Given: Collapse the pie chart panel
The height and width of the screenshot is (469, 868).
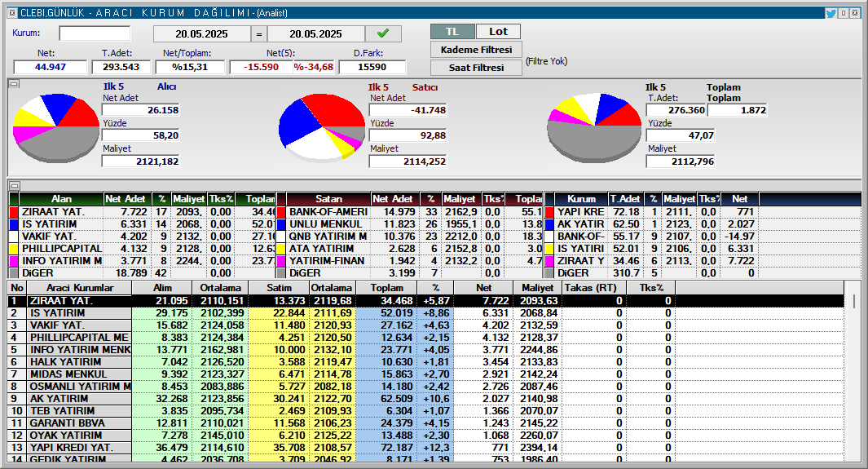Looking at the screenshot, I should click(x=13, y=83).
